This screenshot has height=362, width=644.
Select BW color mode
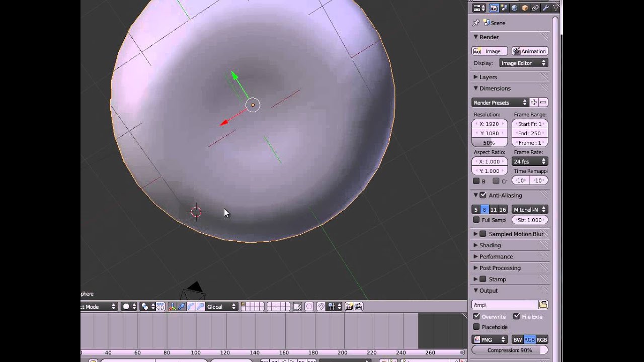[x=518, y=340]
